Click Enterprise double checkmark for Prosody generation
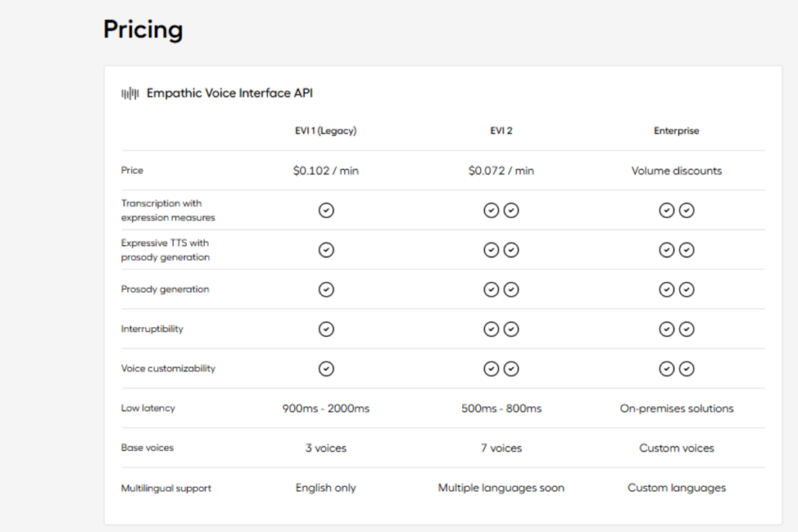Viewport: 798px width, 532px height. [x=676, y=290]
